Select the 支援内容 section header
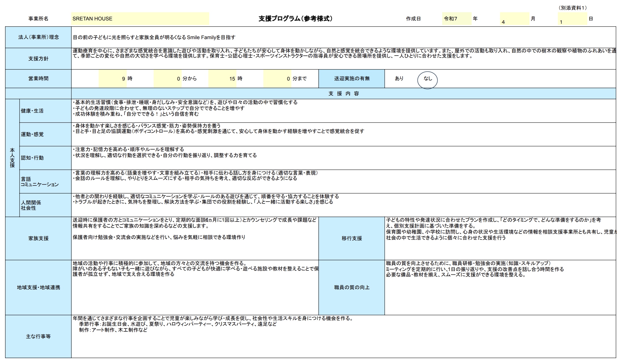The height and width of the screenshot is (364, 623). tap(344, 94)
